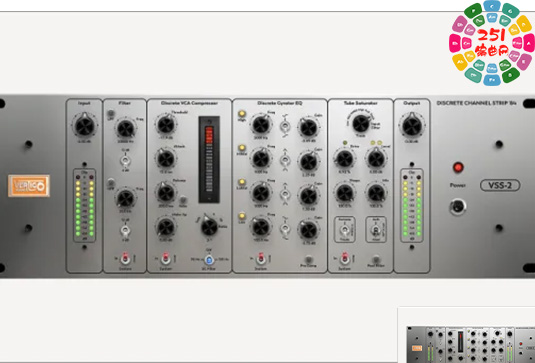This screenshot has height=363, width=535.
Task: Click the Drive knob in Tube Saturator
Action: coord(345,159)
